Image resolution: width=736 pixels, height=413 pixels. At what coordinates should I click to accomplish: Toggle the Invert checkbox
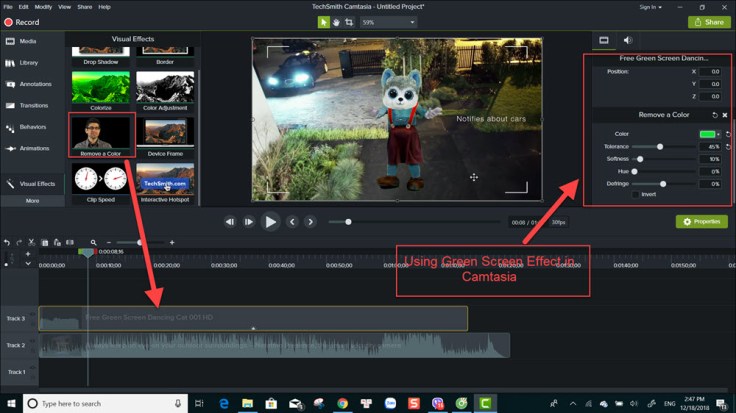pos(635,194)
